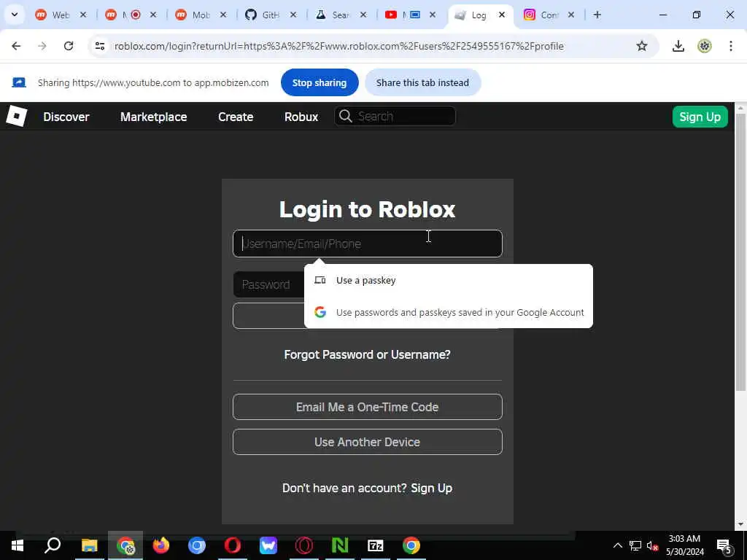
Task: Click the page vertical scrollbar
Action: pos(740,252)
